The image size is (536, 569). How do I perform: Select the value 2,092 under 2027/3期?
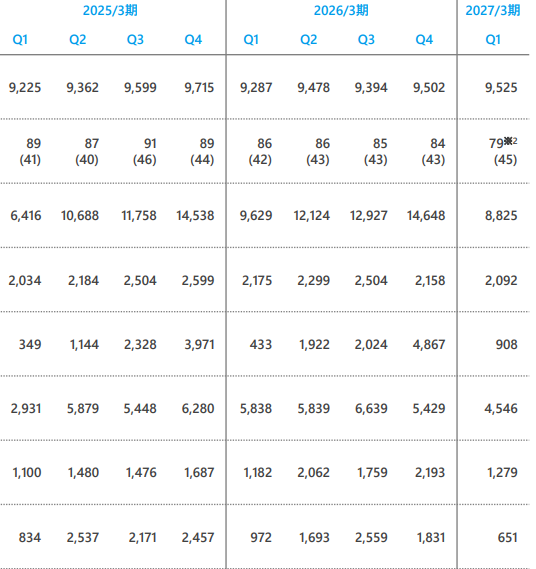click(x=501, y=281)
